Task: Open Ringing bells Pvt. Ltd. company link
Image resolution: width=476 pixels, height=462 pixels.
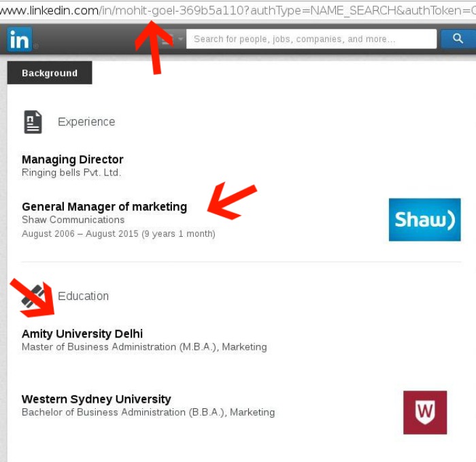Action: coord(71,173)
